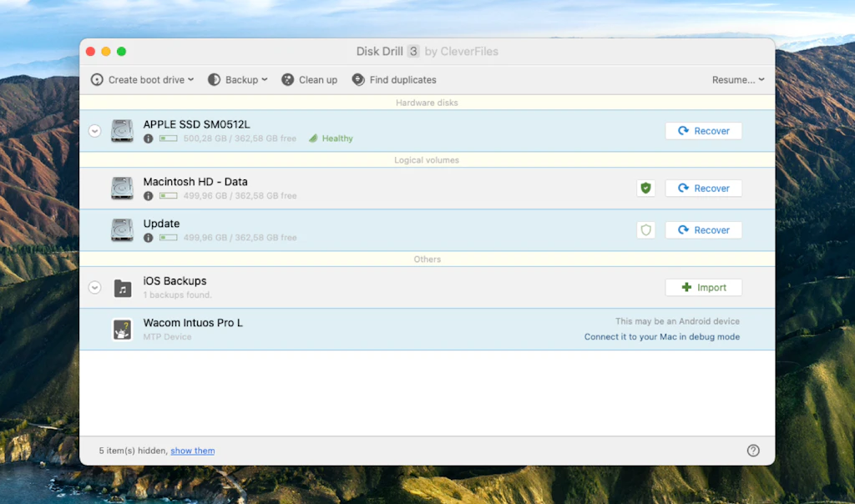Click This may be an Android device text
The width and height of the screenshot is (855, 504).
point(678,321)
